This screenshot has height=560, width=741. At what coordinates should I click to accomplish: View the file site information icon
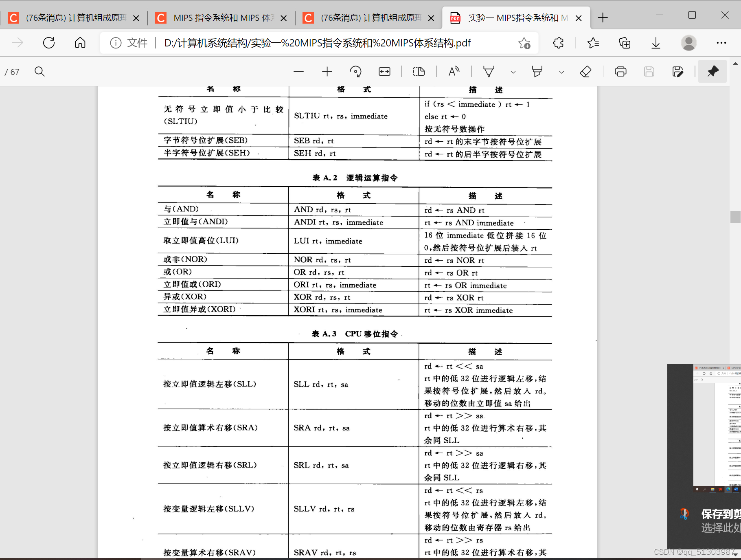click(116, 43)
